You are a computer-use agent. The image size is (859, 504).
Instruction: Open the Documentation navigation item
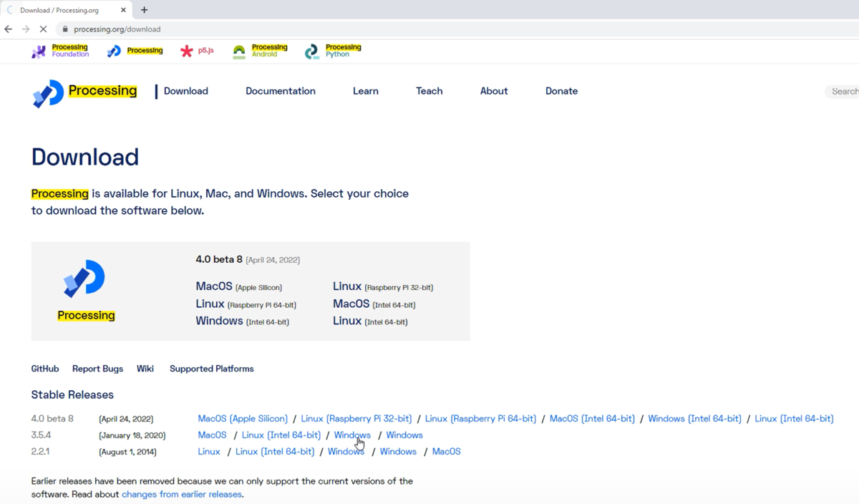(x=281, y=91)
